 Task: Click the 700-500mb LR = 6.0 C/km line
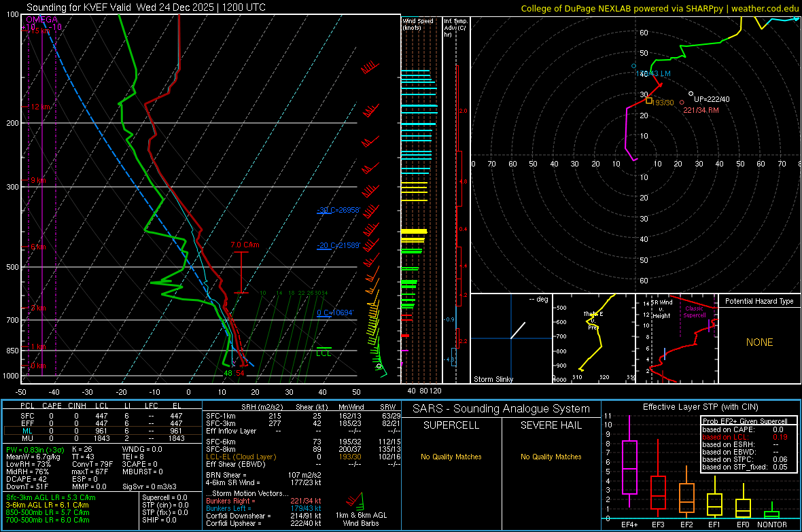(48, 520)
